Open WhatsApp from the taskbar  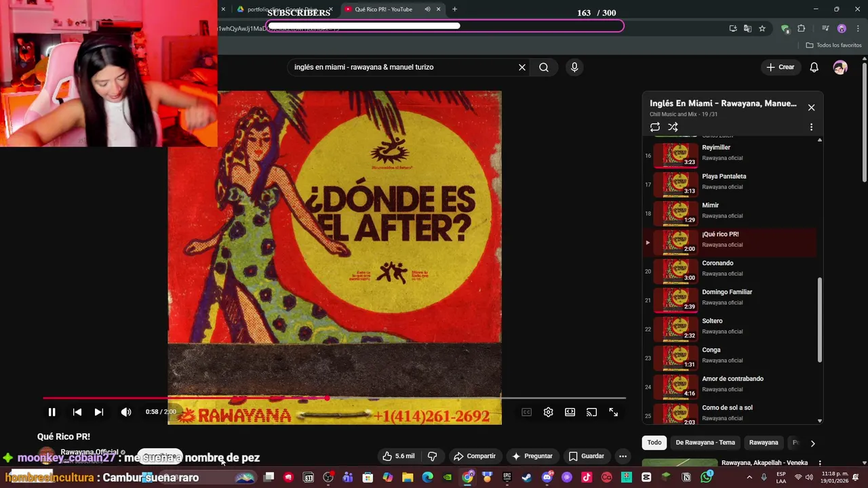pyautogui.click(x=707, y=477)
